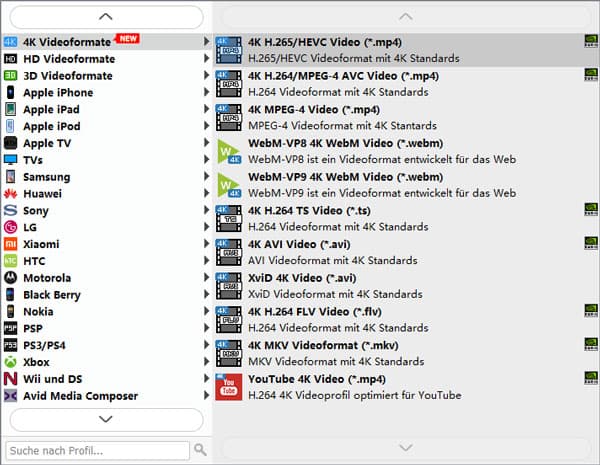Expand the HD Videoformate submenu arrow
600x465 pixels.
(207, 59)
